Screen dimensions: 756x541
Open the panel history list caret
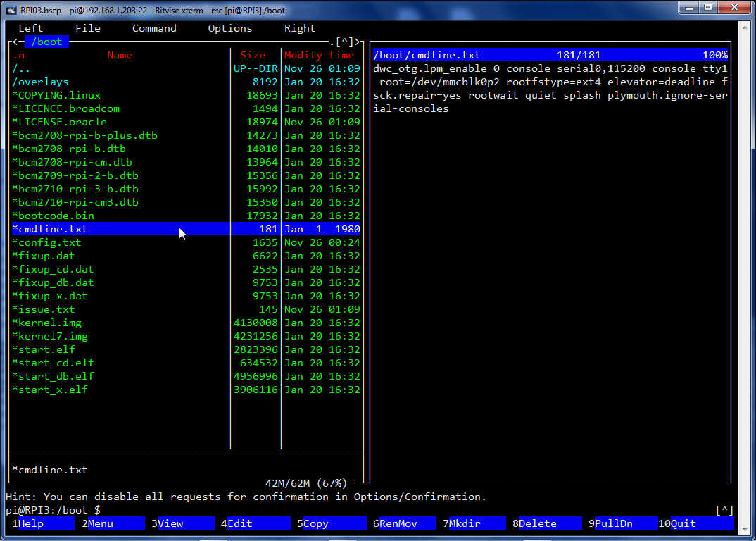coord(344,42)
